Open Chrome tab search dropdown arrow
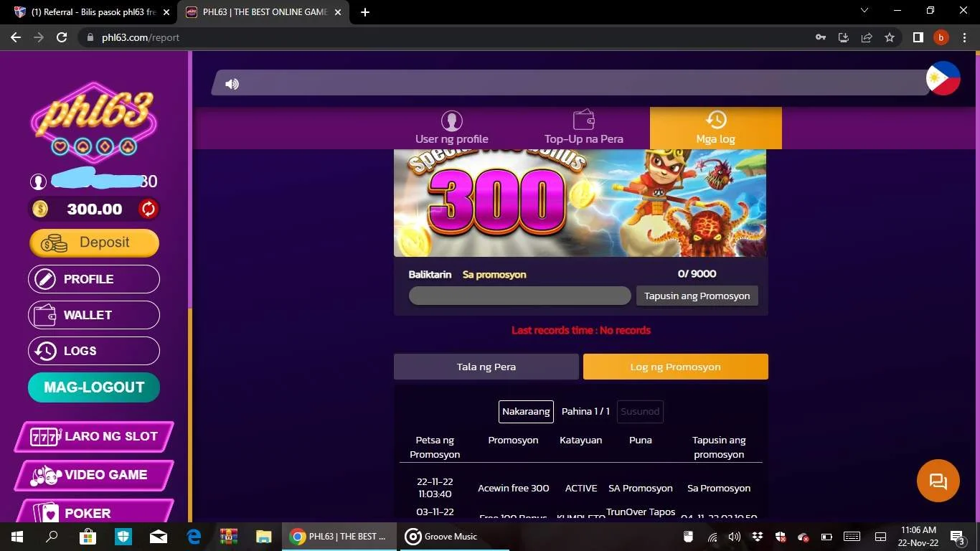Screen dimensions: 980x551 pos(864,11)
